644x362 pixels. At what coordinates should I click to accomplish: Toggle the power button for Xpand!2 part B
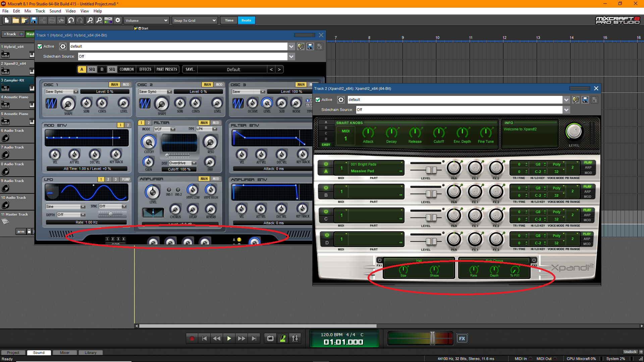click(326, 188)
